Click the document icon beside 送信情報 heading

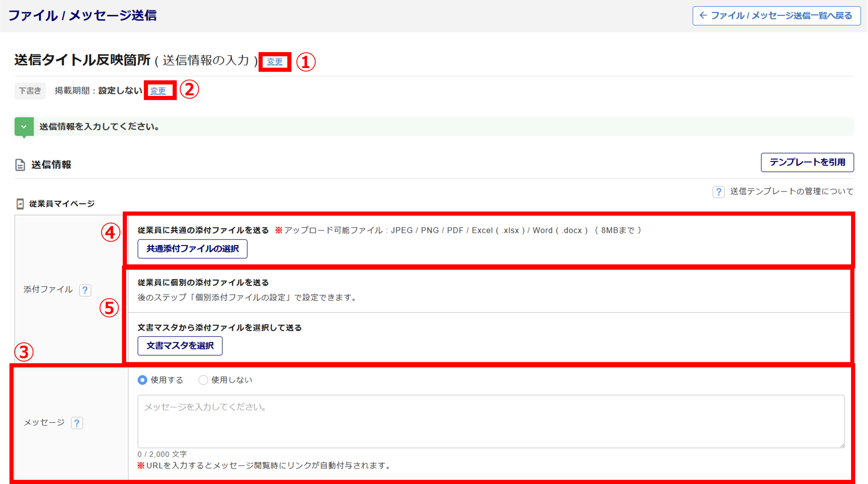(20, 165)
